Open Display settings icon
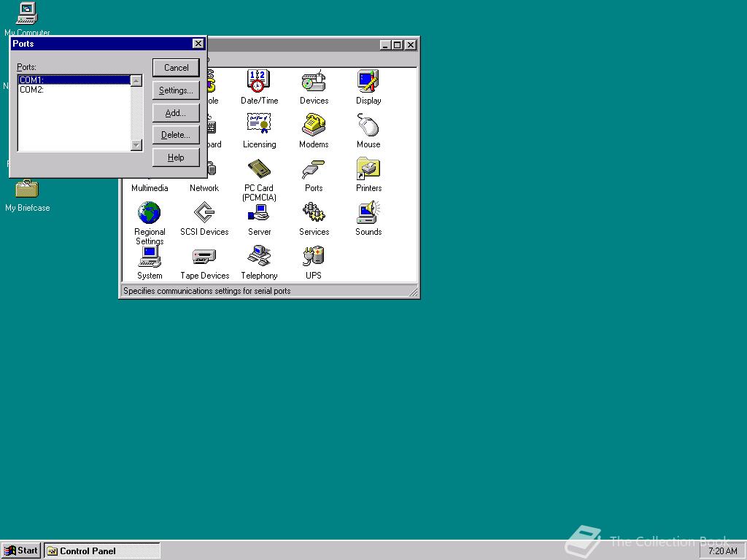The width and height of the screenshot is (747, 560). (368, 82)
